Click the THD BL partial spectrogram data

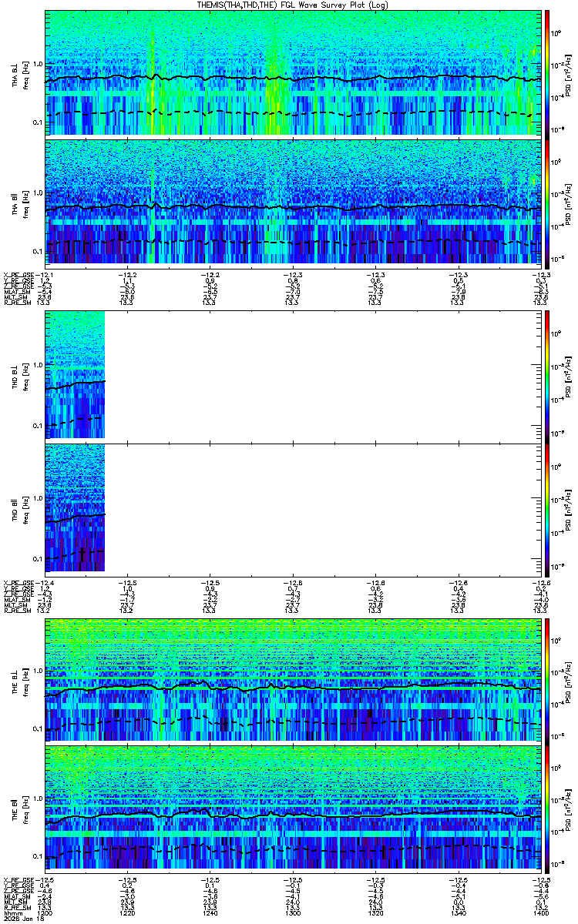pyautogui.click(x=75, y=374)
